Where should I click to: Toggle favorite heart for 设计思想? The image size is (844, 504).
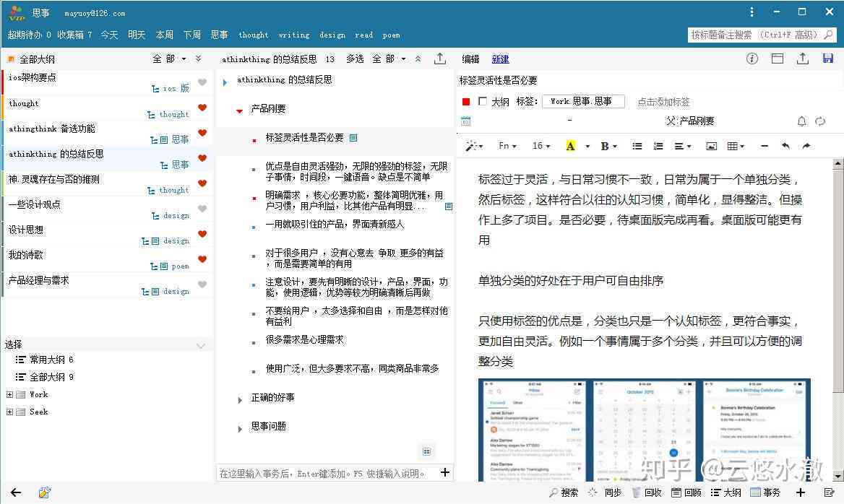coord(202,233)
